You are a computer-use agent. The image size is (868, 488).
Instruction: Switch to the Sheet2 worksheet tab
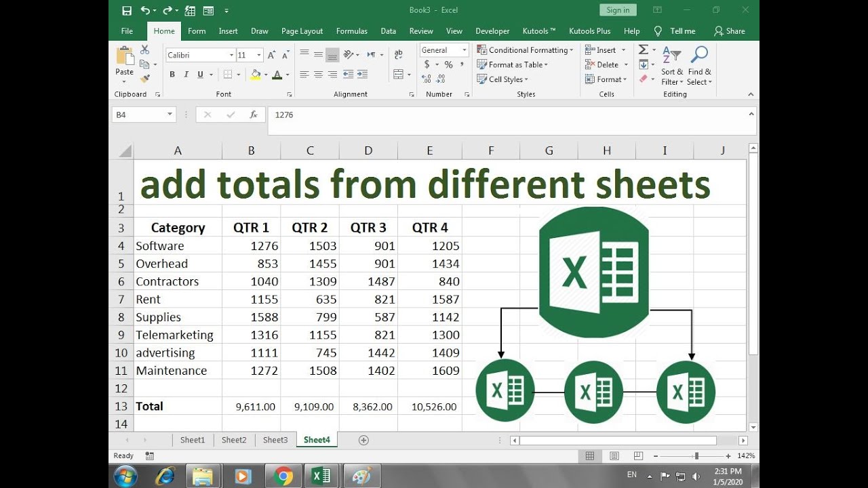coord(234,440)
